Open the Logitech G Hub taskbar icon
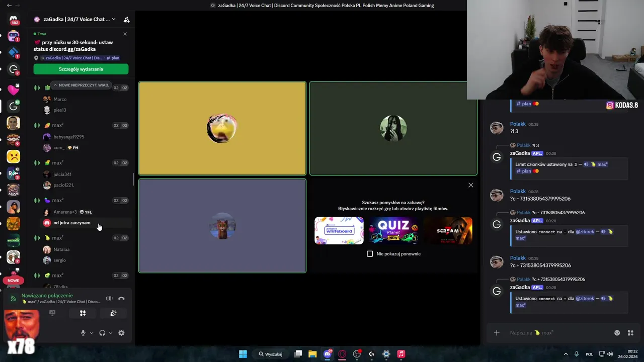644x362 pixels. pos(371,354)
